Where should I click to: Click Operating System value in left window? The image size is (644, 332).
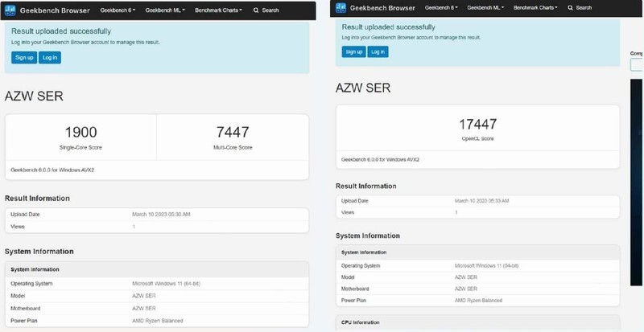tap(167, 284)
